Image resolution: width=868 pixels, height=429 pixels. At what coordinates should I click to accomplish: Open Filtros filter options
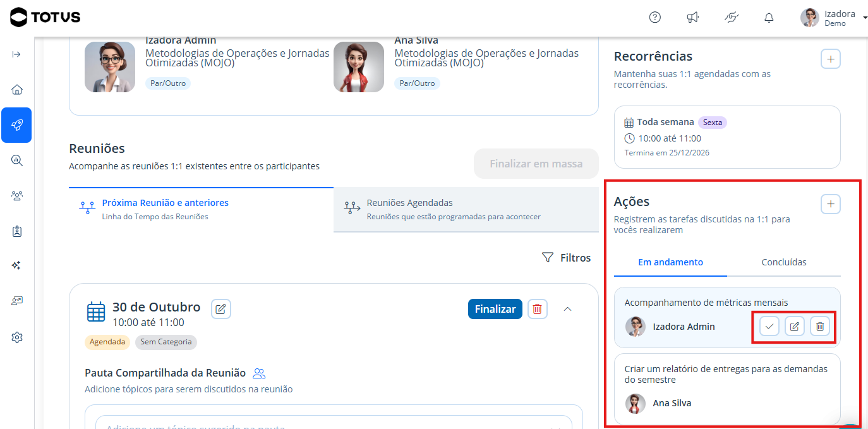click(566, 258)
